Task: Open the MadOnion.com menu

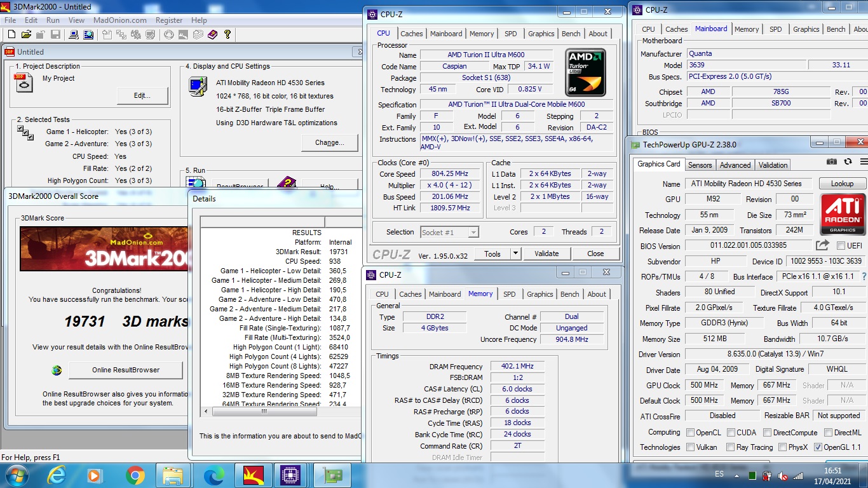Action: (x=120, y=20)
